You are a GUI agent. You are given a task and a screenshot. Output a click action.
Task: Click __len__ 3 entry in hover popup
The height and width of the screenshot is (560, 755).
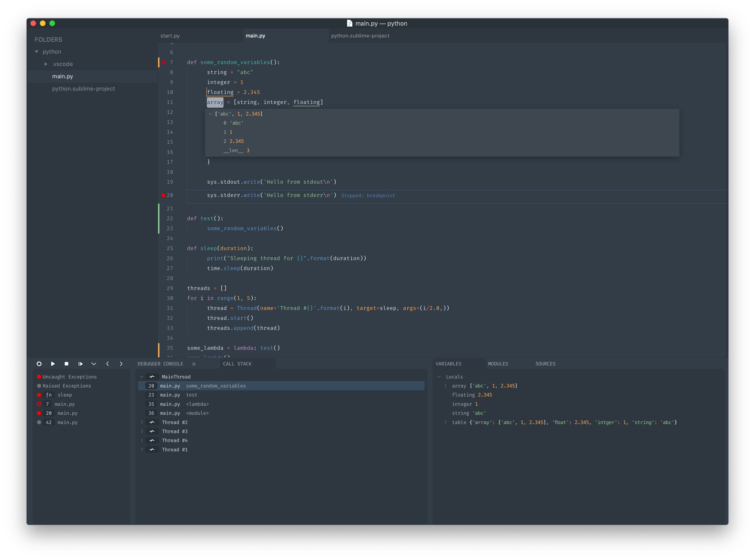click(236, 150)
